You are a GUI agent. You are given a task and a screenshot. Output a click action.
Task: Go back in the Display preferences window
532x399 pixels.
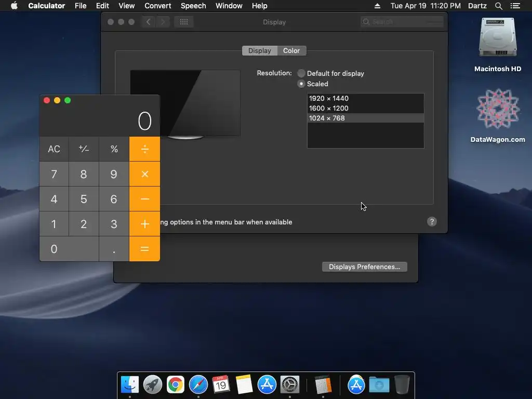point(148,22)
